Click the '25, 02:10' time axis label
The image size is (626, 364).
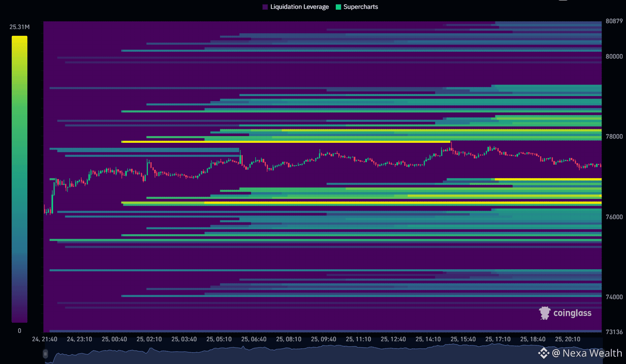click(149, 339)
